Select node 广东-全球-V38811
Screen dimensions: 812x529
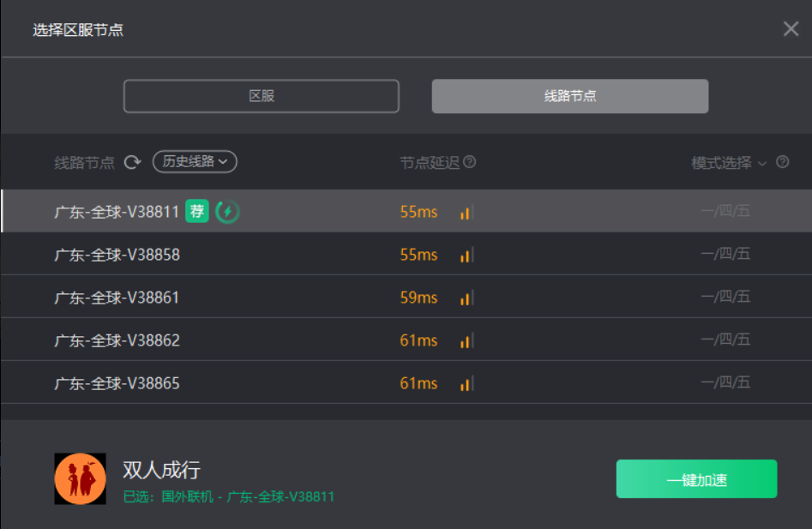point(406,211)
